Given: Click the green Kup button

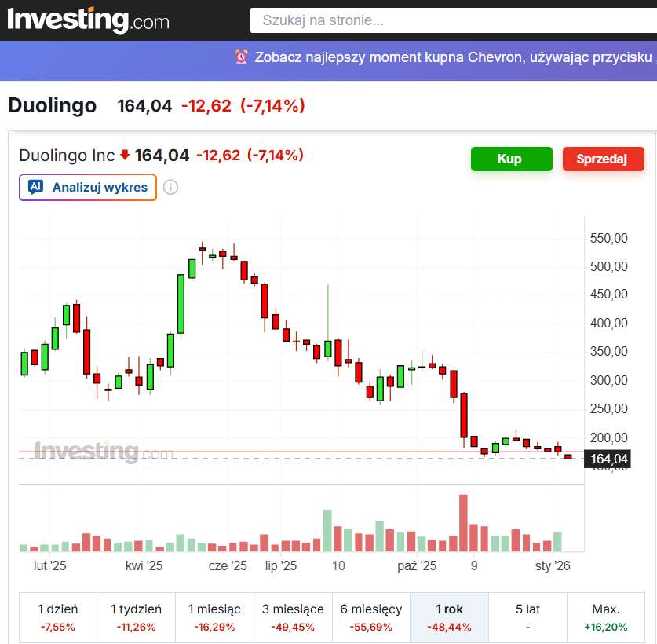Looking at the screenshot, I should 511,159.
